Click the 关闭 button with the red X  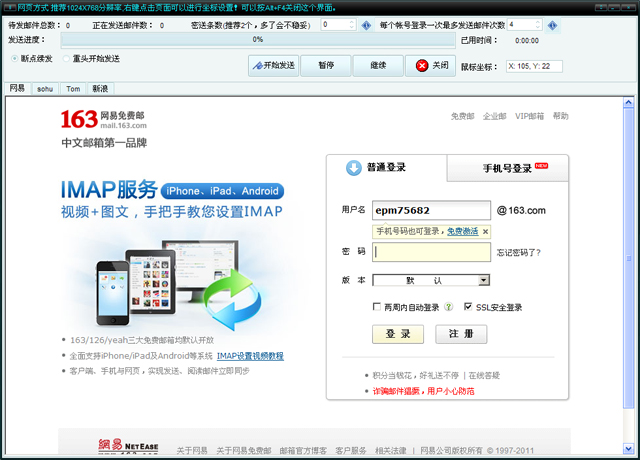[431, 65]
